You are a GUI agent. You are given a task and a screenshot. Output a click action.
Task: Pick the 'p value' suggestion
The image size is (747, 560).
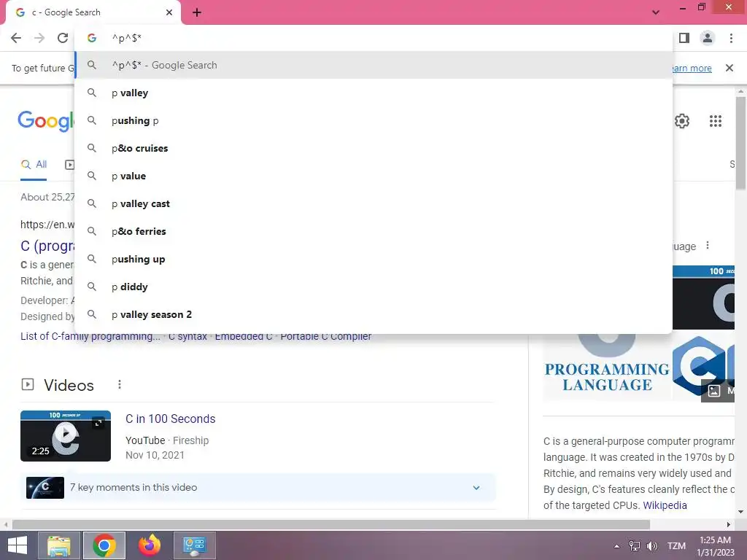(374, 176)
